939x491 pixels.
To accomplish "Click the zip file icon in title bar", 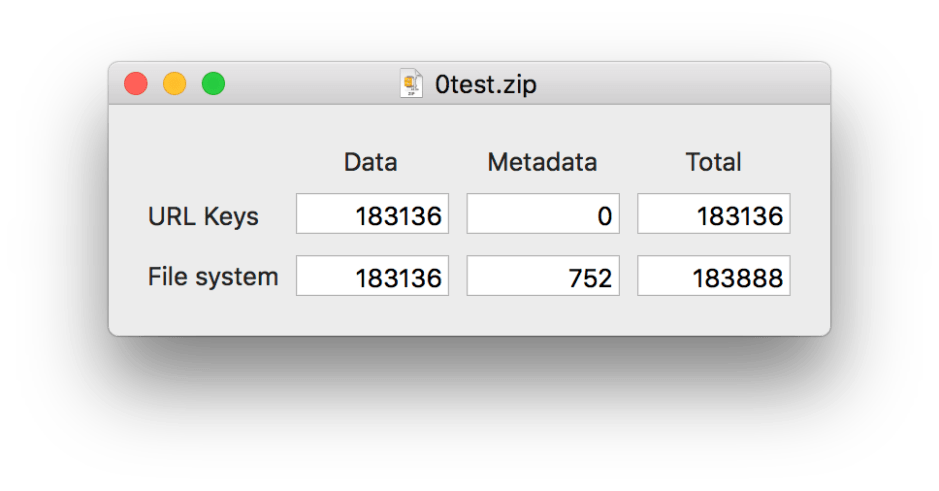I will [411, 84].
